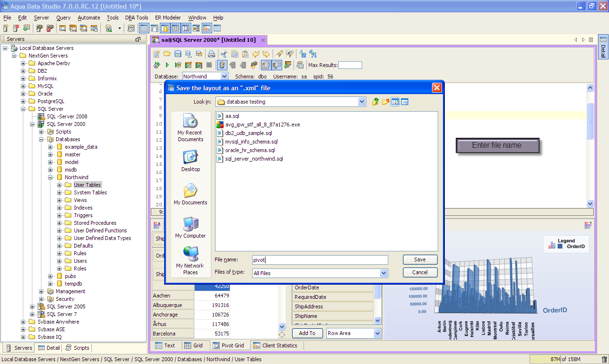The image size is (609, 364).
Task: Click the Undo arrow icon in the query toolbar
Action: click(255, 54)
